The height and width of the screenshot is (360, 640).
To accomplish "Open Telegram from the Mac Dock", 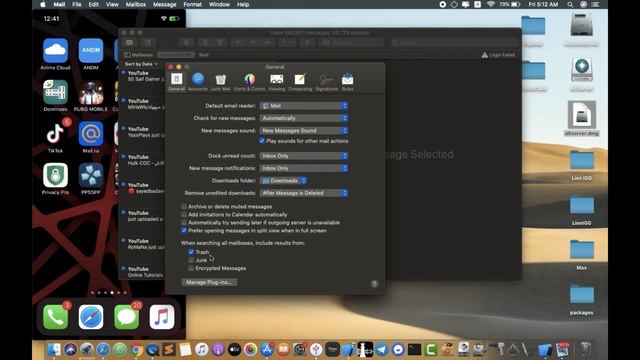I will coord(381,349).
